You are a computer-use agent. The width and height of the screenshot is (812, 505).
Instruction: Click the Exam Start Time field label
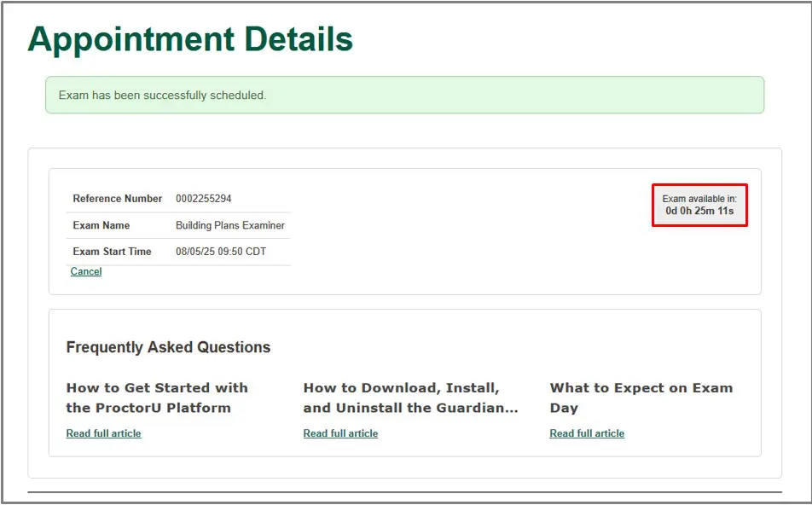pos(112,252)
